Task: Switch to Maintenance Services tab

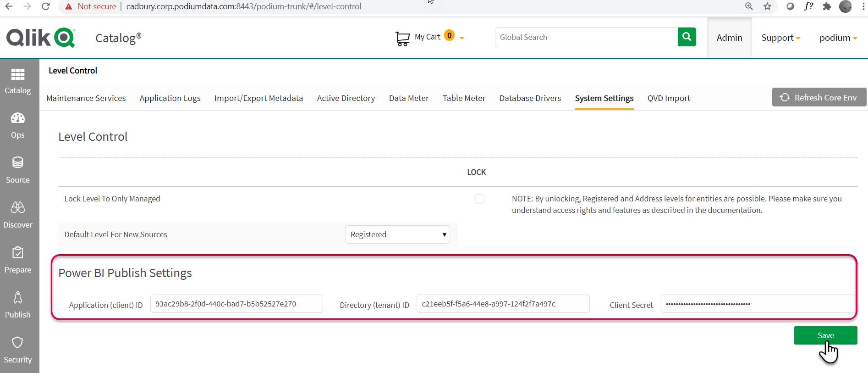Action: [86, 98]
